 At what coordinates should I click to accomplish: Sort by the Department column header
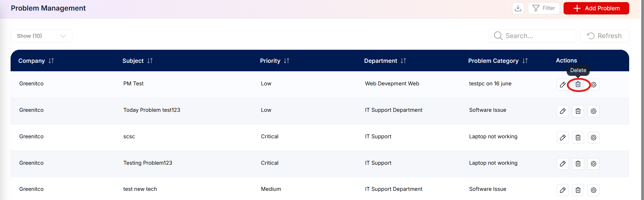403,61
